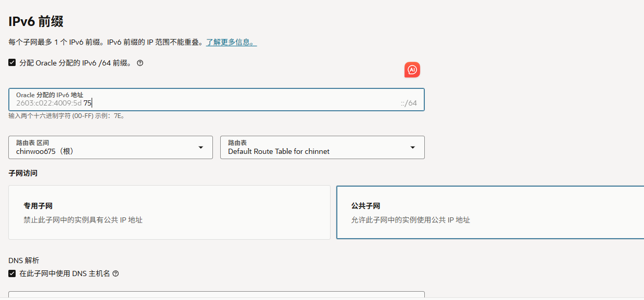This screenshot has width=644, height=300.
Task: Click the arrow icon in 路由表 区间 field
Action: pos(201,148)
